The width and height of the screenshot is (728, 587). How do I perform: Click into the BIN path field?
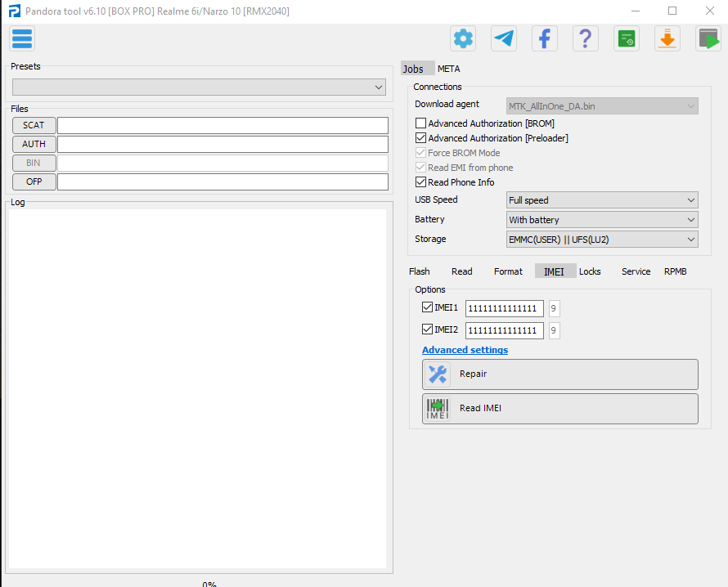pos(222,163)
